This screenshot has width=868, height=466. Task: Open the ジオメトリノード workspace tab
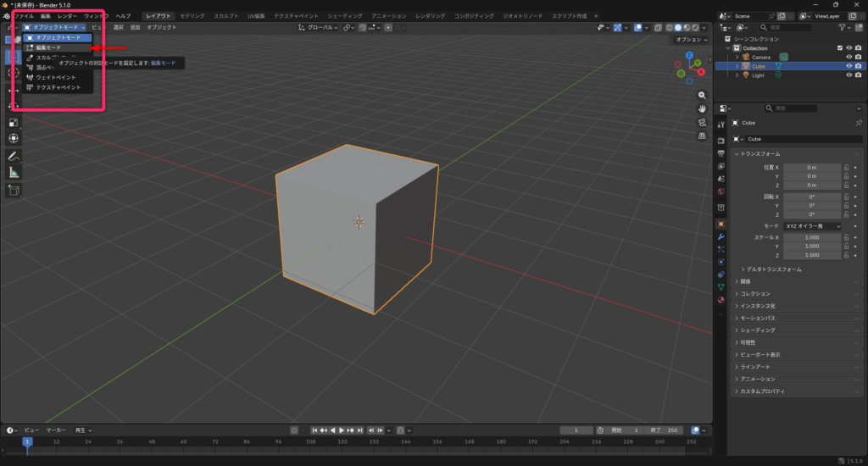tap(522, 16)
